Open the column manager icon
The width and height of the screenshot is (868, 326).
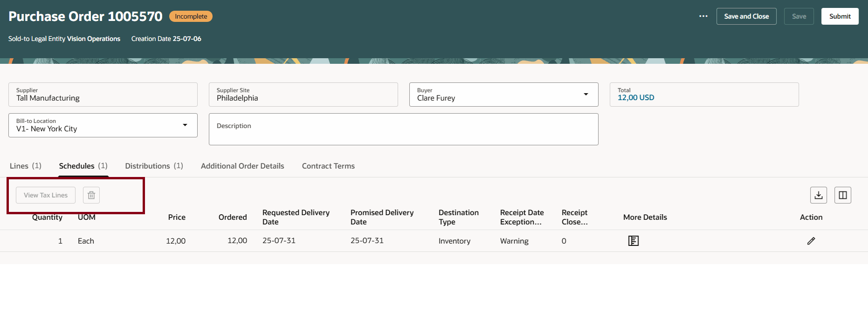click(x=843, y=195)
